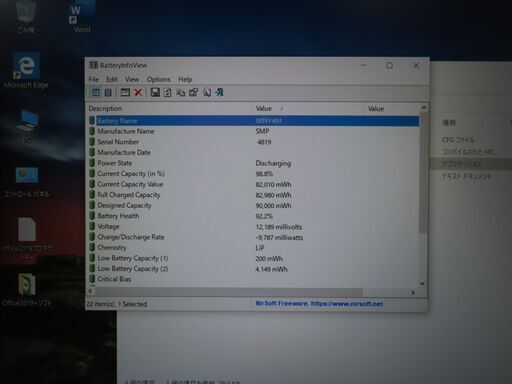The height and width of the screenshot is (384, 512).
Task: Save selected items with the floppy disk icon
Action: click(x=155, y=92)
